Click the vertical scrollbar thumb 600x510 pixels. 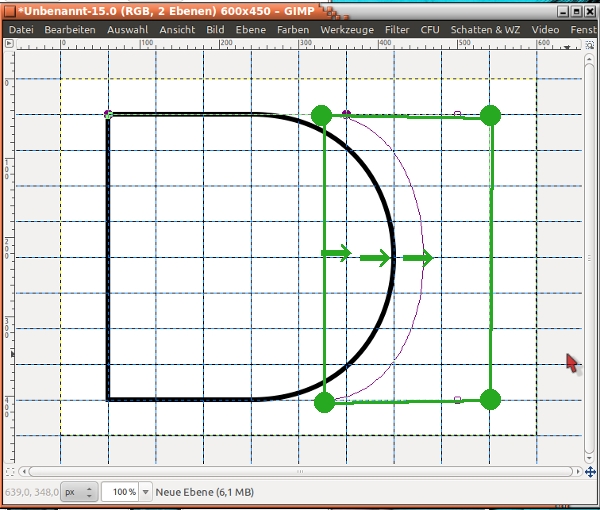coord(589,259)
